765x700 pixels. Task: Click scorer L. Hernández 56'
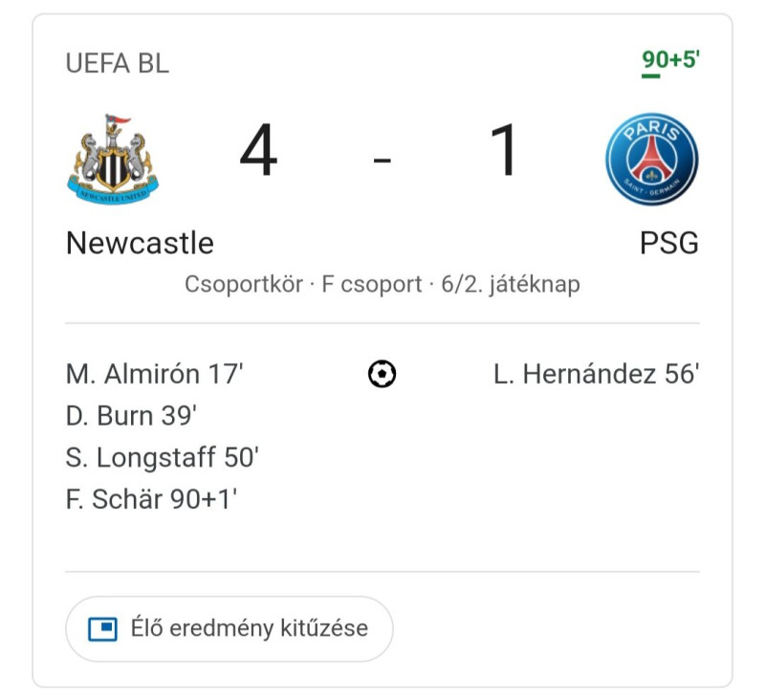point(596,374)
